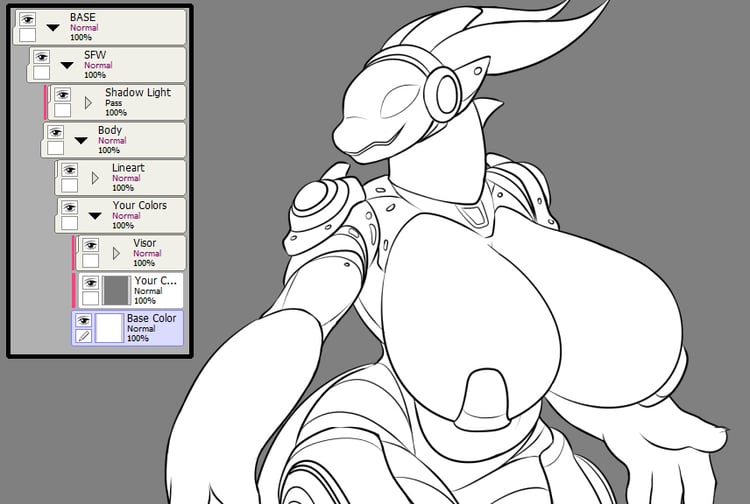Click the box below Visor eye icon
The height and width of the screenshot is (504, 750).
pos(90,261)
